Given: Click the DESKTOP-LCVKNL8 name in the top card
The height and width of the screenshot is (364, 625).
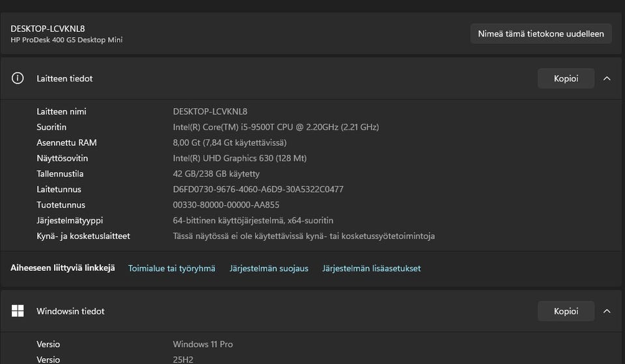Looking at the screenshot, I should pyautogui.click(x=48, y=29).
